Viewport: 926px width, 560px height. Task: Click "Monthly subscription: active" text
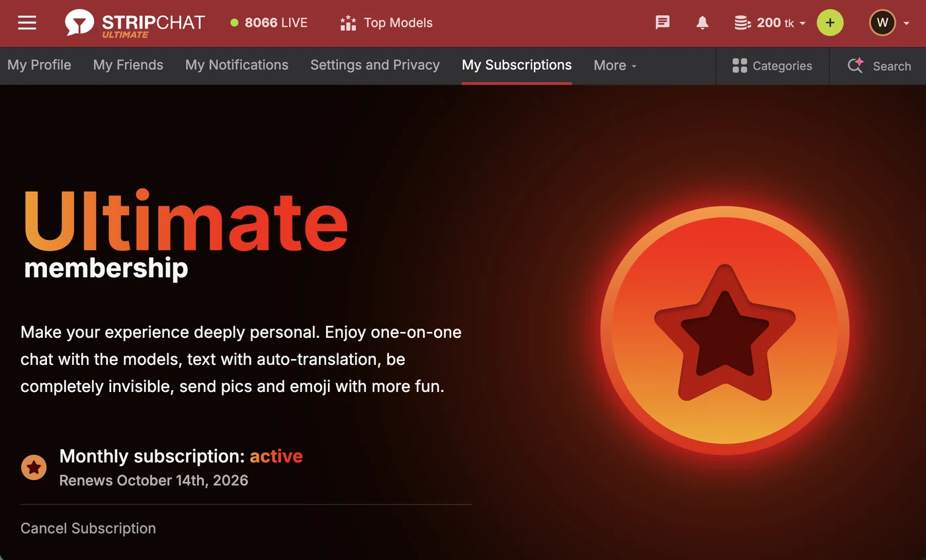[181, 456]
